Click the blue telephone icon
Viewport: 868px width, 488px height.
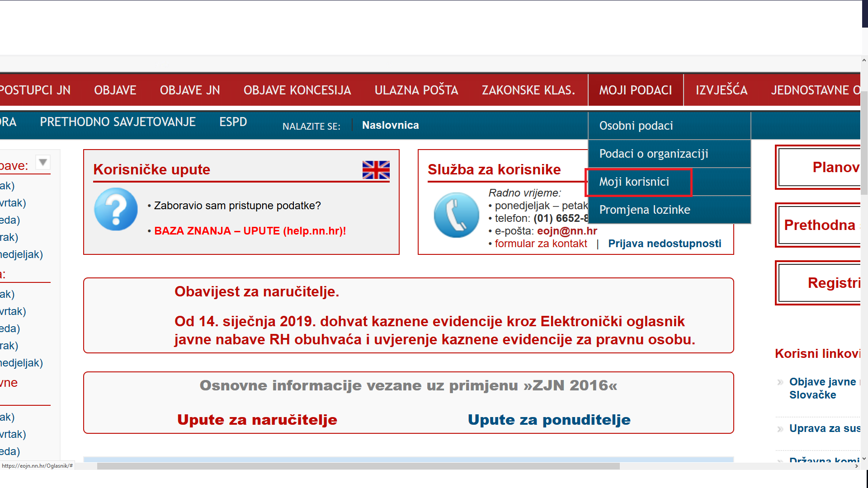pyautogui.click(x=456, y=215)
